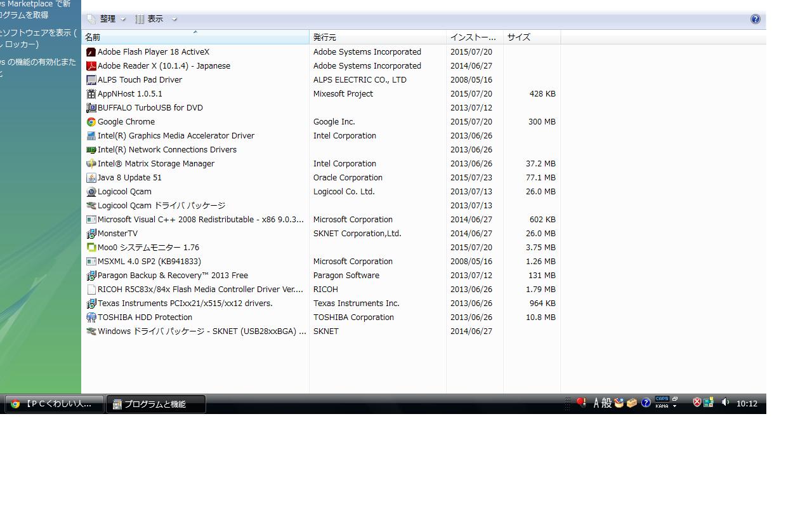
Task: Click the Logicool Qcam webcam icon
Action: pyautogui.click(x=91, y=192)
